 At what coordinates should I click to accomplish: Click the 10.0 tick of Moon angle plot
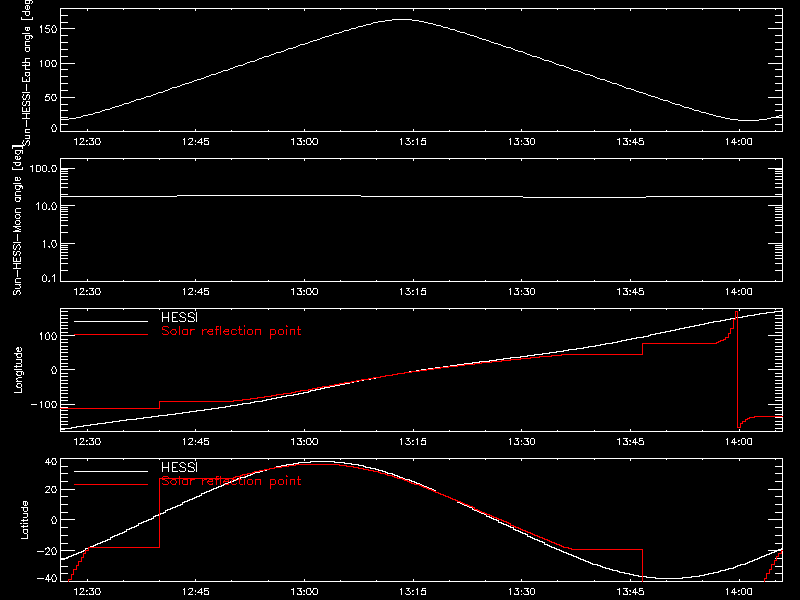tap(47, 206)
